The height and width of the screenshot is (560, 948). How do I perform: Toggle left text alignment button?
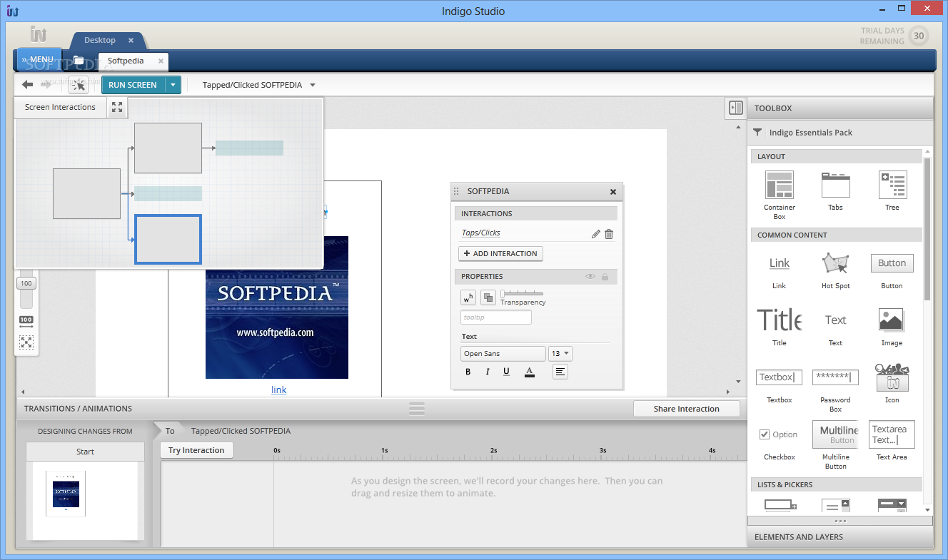pos(560,372)
